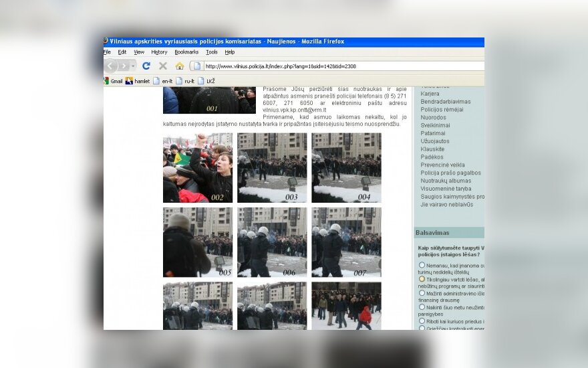
Task: Open photo thumbnail 002 with raised fist
Action: coord(198,168)
